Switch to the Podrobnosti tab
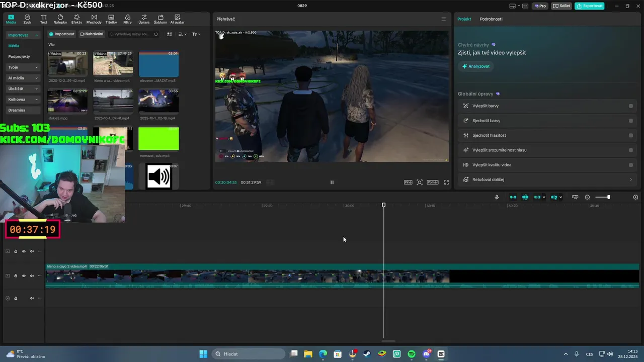Image resolution: width=644 pixels, height=362 pixels. coord(491,19)
